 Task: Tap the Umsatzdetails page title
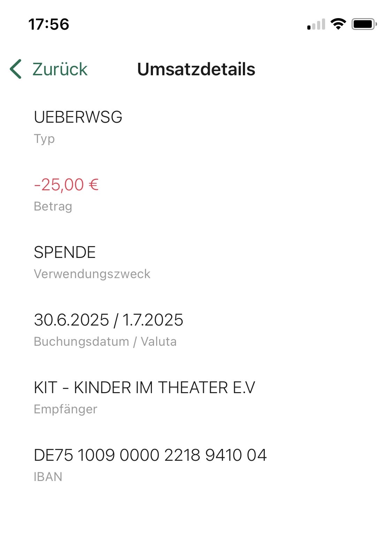click(x=196, y=69)
